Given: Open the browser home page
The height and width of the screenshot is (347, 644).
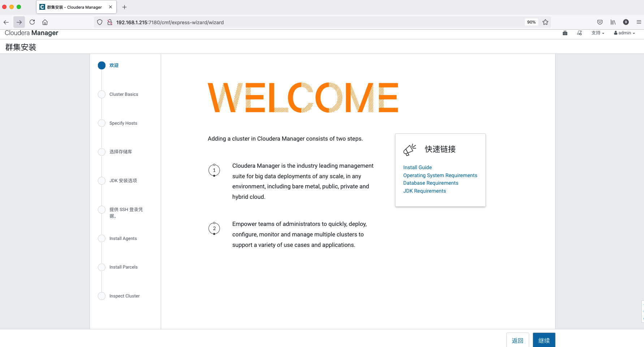Looking at the screenshot, I should click(45, 22).
